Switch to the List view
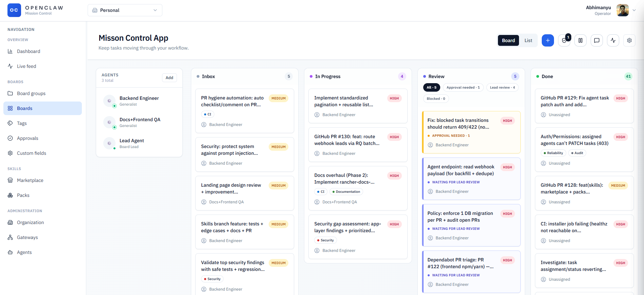 tap(528, 40)
